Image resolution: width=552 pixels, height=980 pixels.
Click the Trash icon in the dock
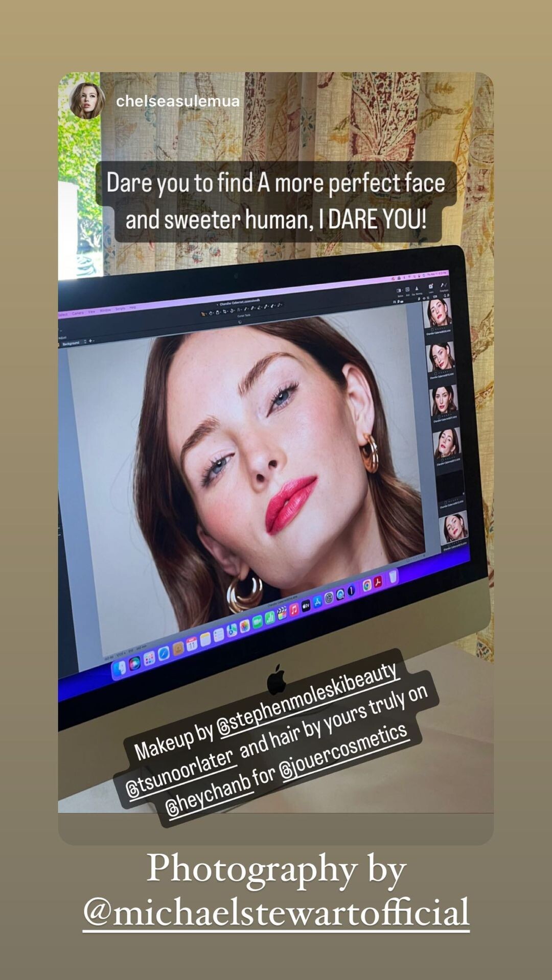click(x=393, y=577)
